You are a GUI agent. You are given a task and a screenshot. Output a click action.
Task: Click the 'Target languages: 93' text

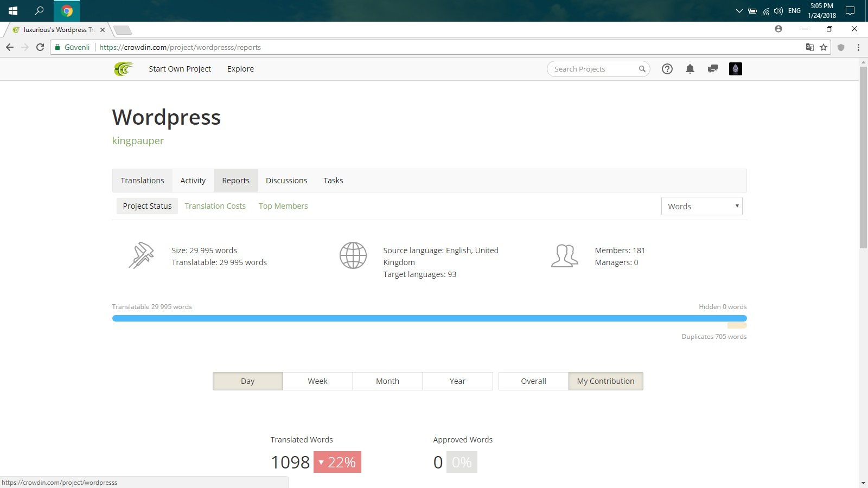click(x=419, y=274)
